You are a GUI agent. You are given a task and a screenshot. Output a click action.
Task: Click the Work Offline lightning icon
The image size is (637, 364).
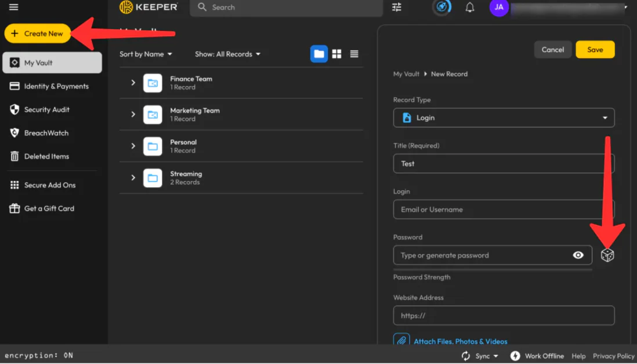tap(515, 356)
